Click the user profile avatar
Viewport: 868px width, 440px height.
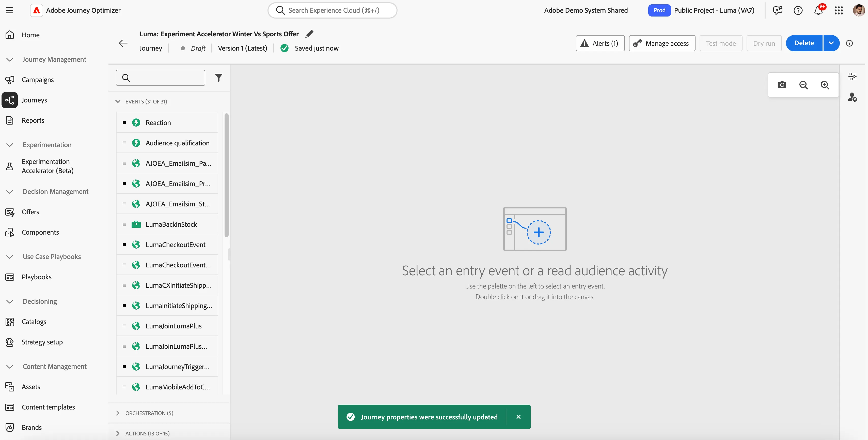click(x=859, y=10)
